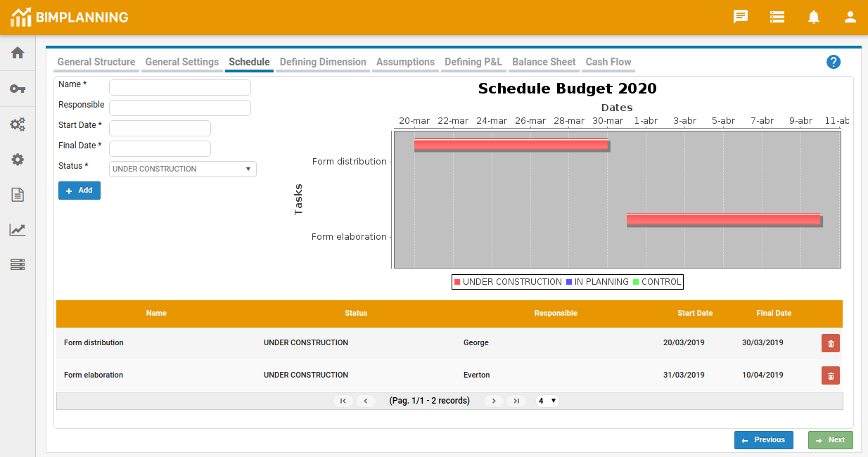
Task: Switch to the Defining Dimension tab
Action: tap(323, 62)
